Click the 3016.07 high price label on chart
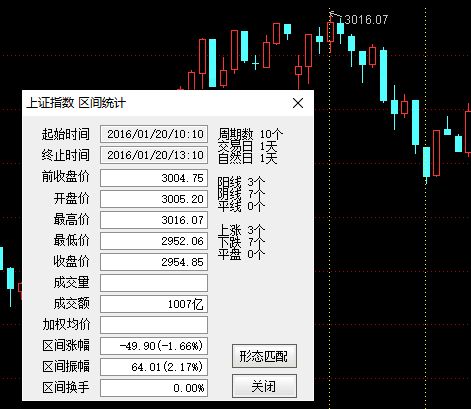The width and height of the screenshot is (471, 409). click(366, 20)
